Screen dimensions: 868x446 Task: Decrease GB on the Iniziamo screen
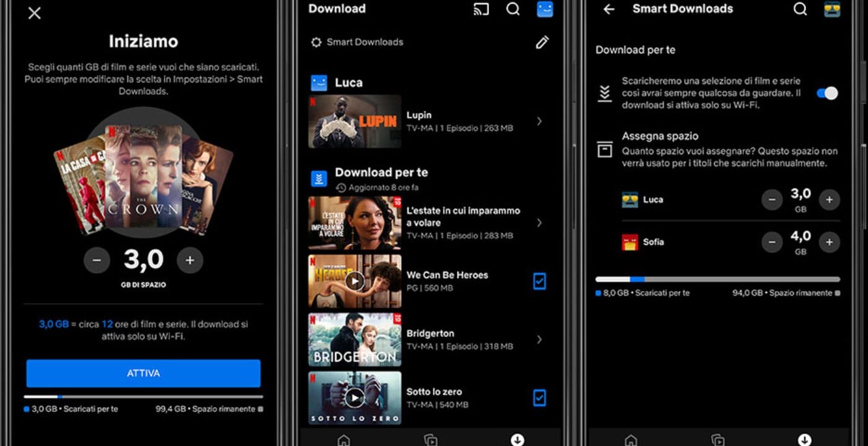coord(97,261)
